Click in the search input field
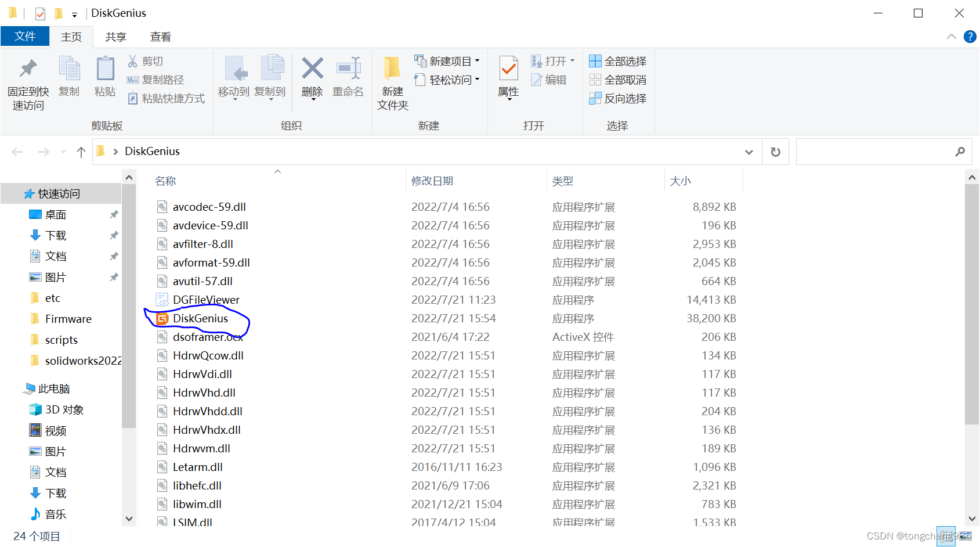Screen dimensions: 980x547 pos(875,152)
